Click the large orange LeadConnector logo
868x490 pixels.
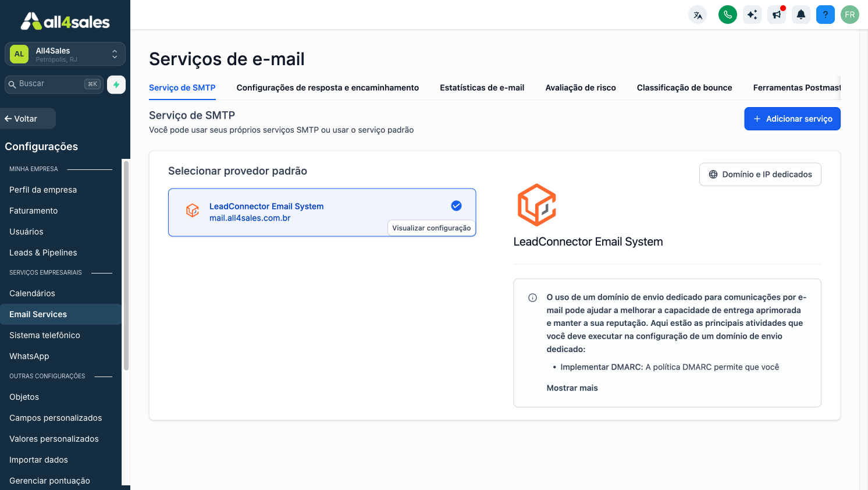click(x=537, y=205)
